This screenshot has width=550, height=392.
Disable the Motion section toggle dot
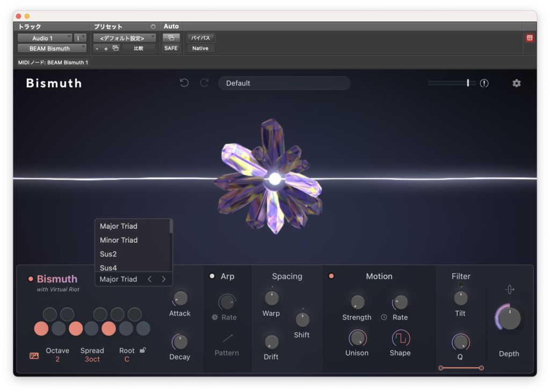pyautogui.click(x=331, y=276)
